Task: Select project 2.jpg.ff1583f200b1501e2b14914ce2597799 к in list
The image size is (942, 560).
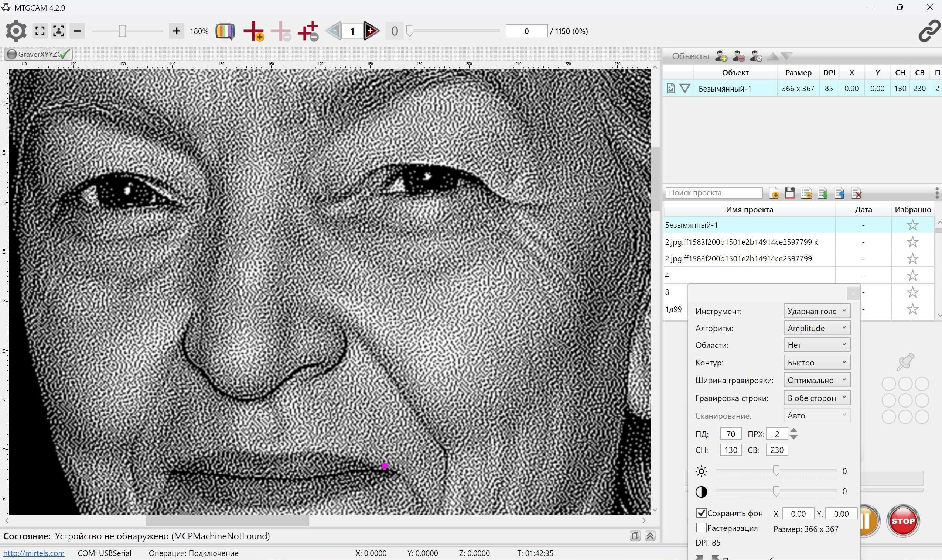Action: pos(741,242)
